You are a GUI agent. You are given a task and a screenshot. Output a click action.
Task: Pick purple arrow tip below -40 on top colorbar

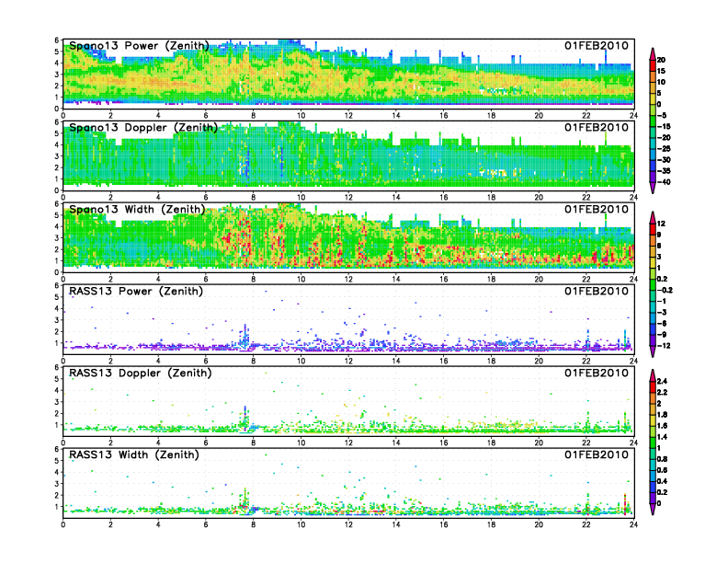tap(653, 188)
